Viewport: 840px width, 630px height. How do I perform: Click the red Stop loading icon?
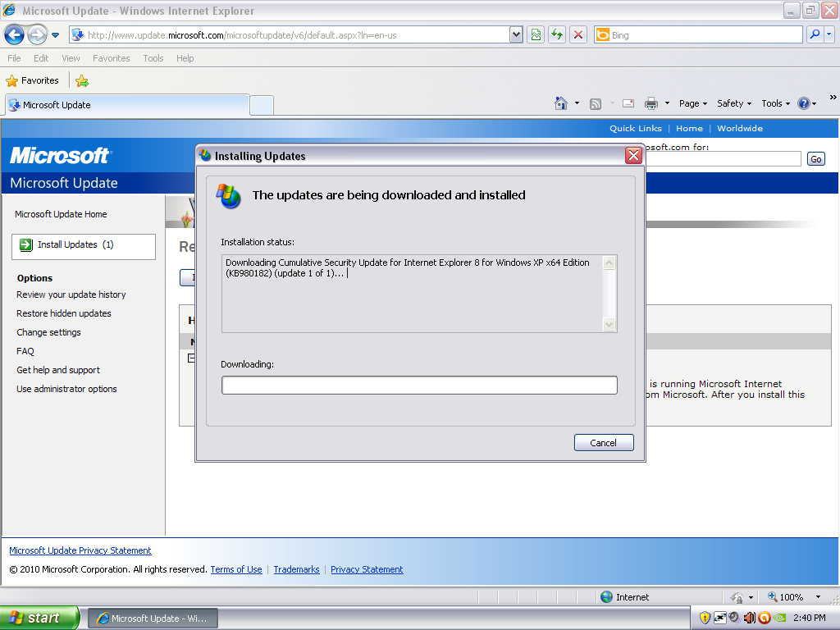coord(578,35)
